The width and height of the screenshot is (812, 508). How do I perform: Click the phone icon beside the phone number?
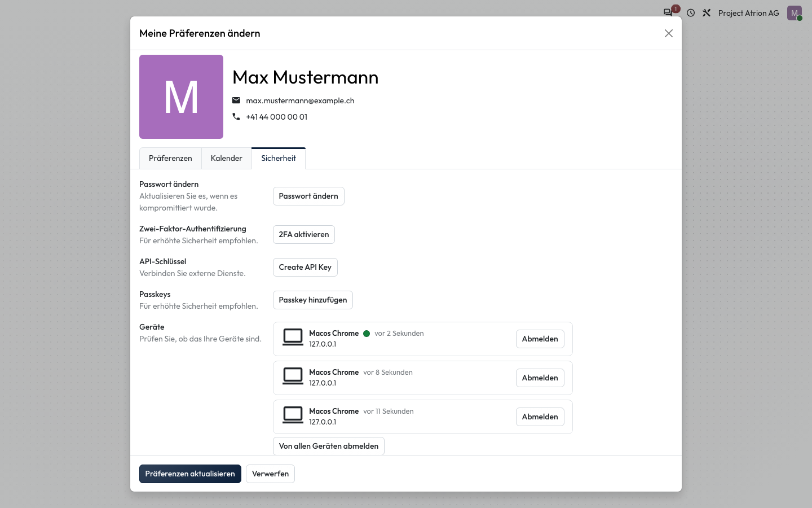coord(236,117)
